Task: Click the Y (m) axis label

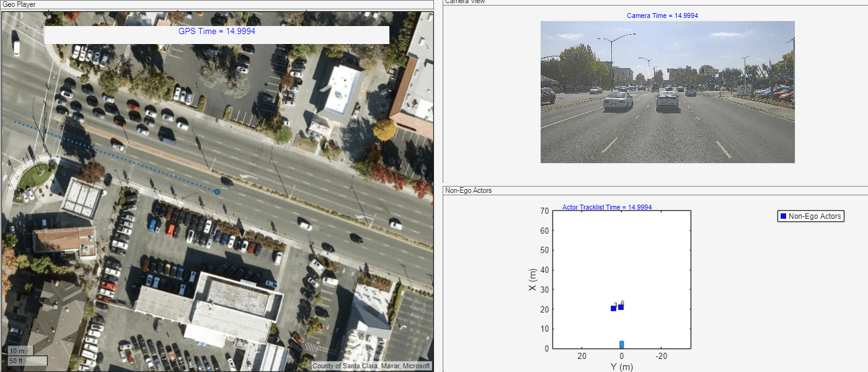Action: (x=621, y=366)
